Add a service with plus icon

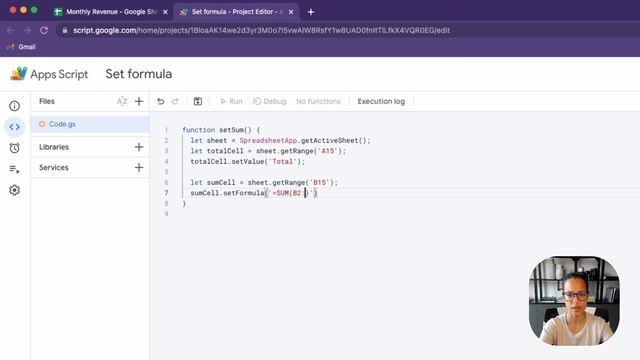coord(139,167)
